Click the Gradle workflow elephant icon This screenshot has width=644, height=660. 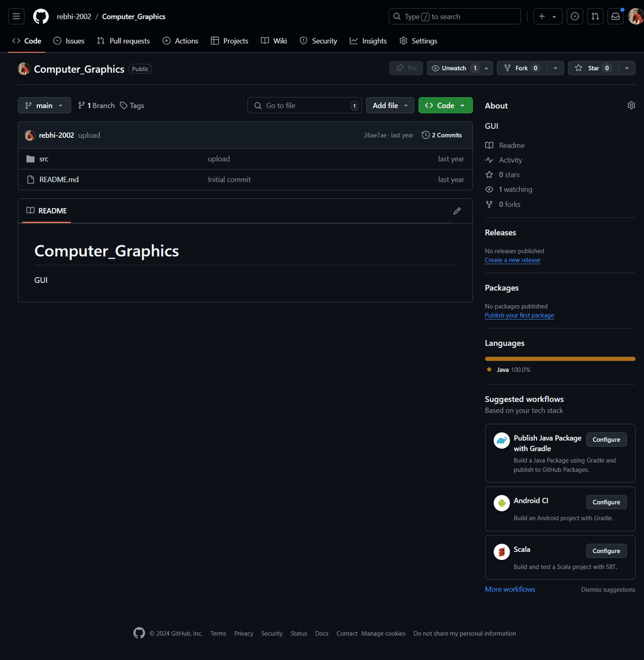pyautogui.click(x=501, y=440)
